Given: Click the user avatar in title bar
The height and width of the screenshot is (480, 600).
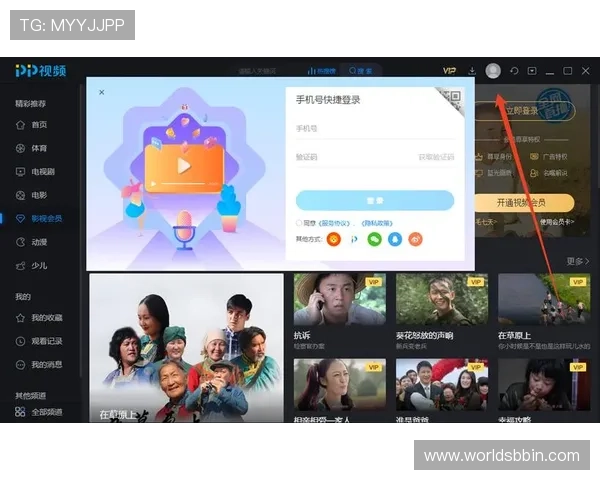Looking at the screenshot, I should coord(493,71).
